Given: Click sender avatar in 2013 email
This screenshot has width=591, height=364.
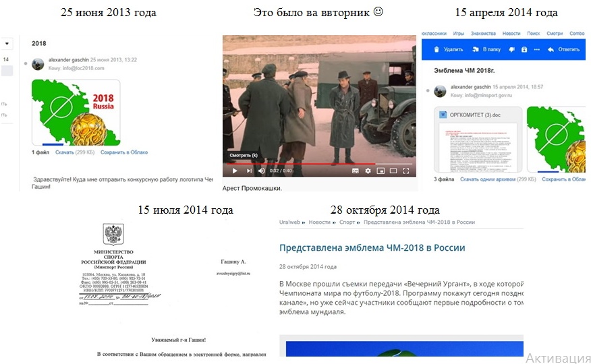Looking at the screenshot, I should [38, 64].
